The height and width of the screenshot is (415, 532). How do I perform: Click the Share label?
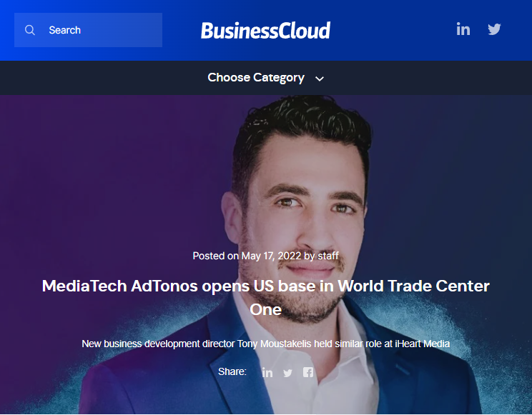coord(232,371)
